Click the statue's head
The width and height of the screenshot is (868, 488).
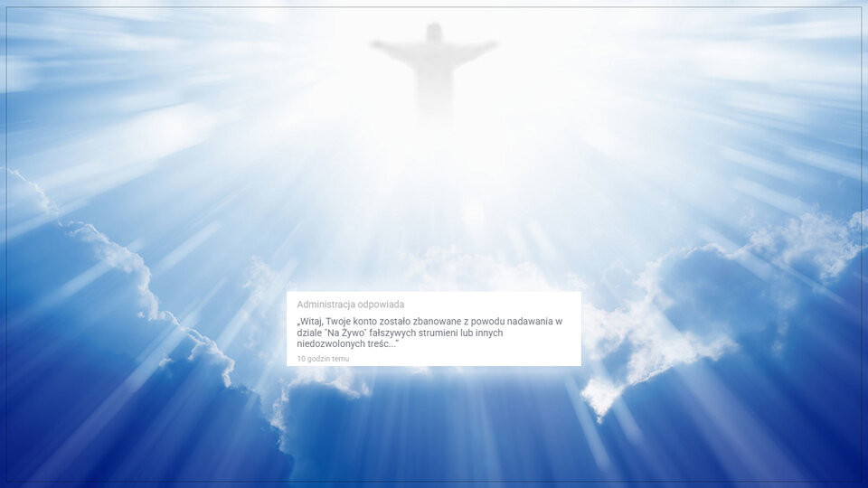pyautogui.click(x=434, y=32)
